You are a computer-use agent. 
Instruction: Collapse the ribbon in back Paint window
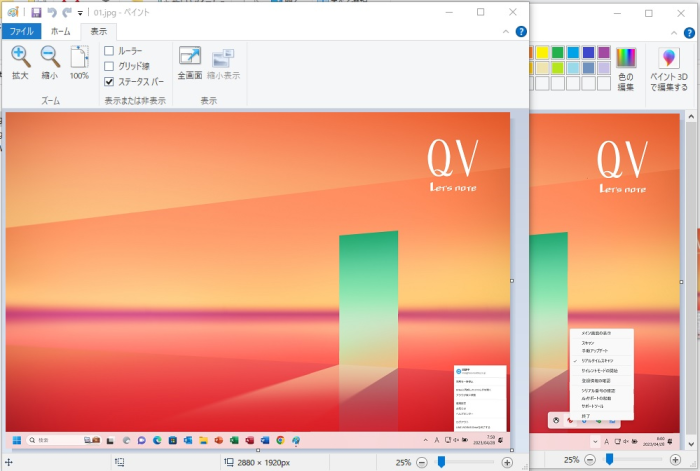tap(674, 33)
